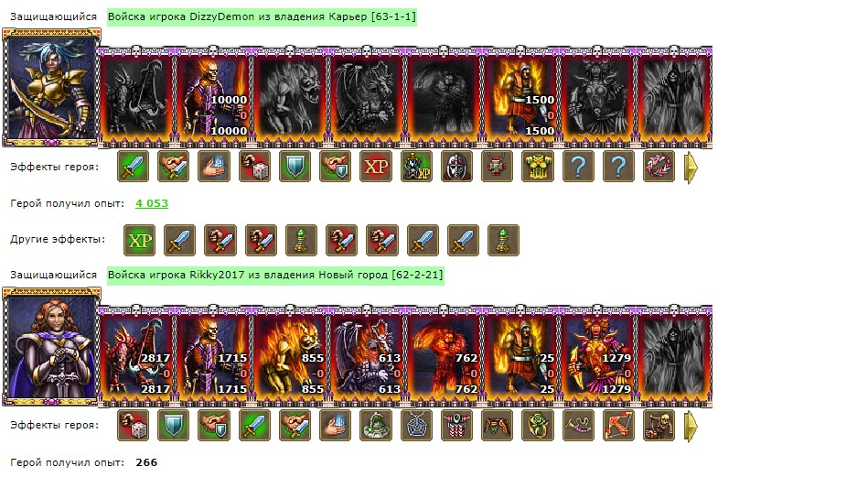The image size is (868, 477).
Task: Select DizzyDemon's blue-haired hero portrait
Action: tap(51, 88)
